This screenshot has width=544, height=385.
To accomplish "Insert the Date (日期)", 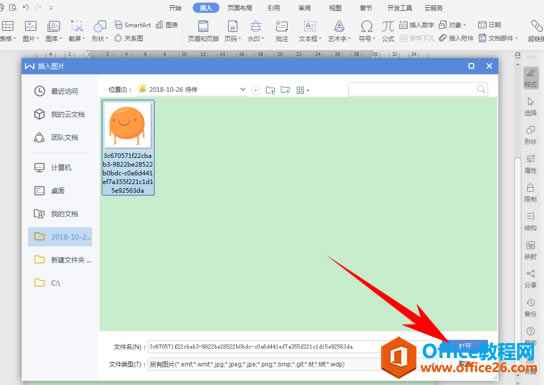I will 490,25.
